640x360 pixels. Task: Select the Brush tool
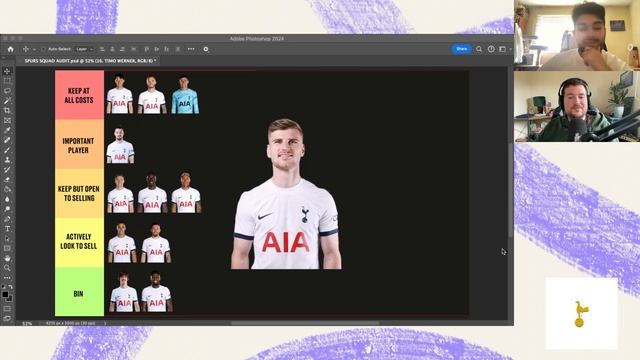tap(7, 150)
